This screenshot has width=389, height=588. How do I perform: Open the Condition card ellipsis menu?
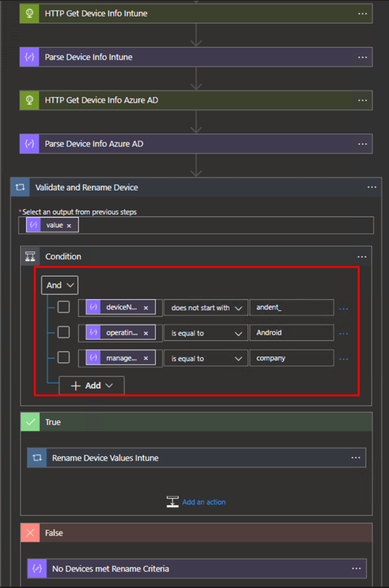pyautogui.click(x=362, y=256)
